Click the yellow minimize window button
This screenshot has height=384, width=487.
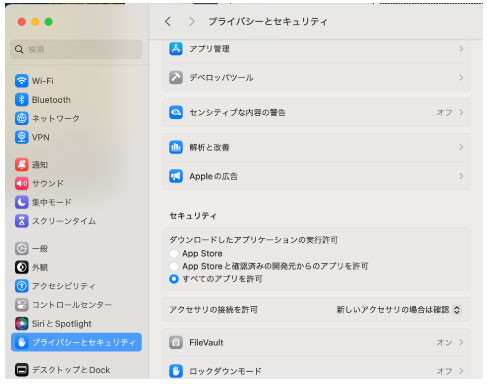coord(35,22)
